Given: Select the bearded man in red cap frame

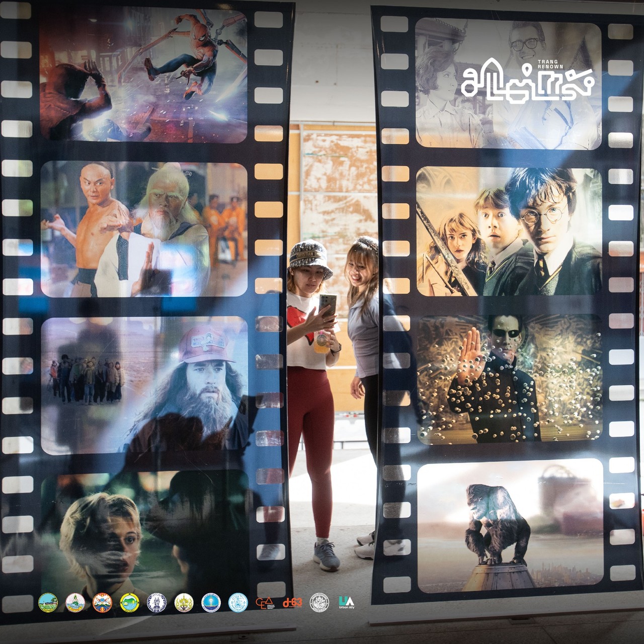Looking at the screenshot, I should click(144, 385).
